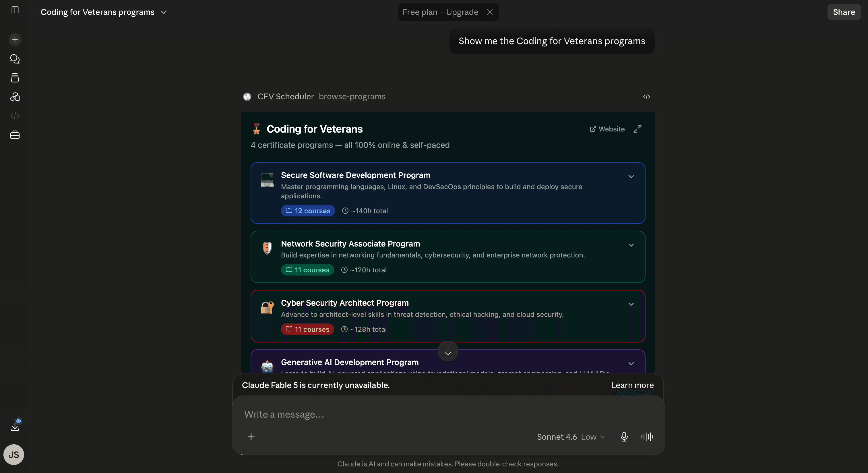The width and height of the screenshot is (868, 473).
Task: Click the 4 certificate programs subtitle
Action: coord(350,145)
